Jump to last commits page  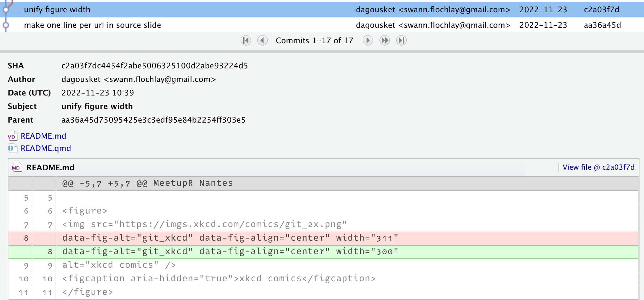coord(401,40)
